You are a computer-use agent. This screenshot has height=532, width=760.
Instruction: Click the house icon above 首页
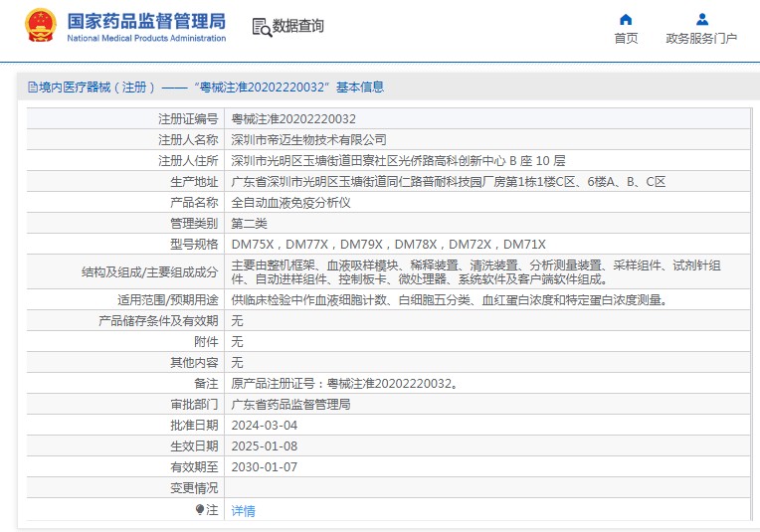click(626, 19)
